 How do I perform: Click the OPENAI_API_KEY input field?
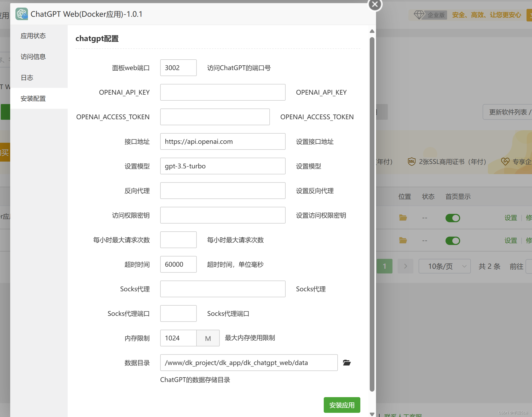[223, 92]
